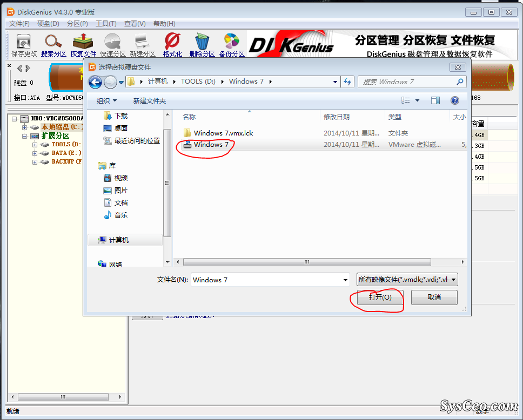Refresh the folder with the address bar refresh icon
The image size is (523, 420).
point(347,82)
